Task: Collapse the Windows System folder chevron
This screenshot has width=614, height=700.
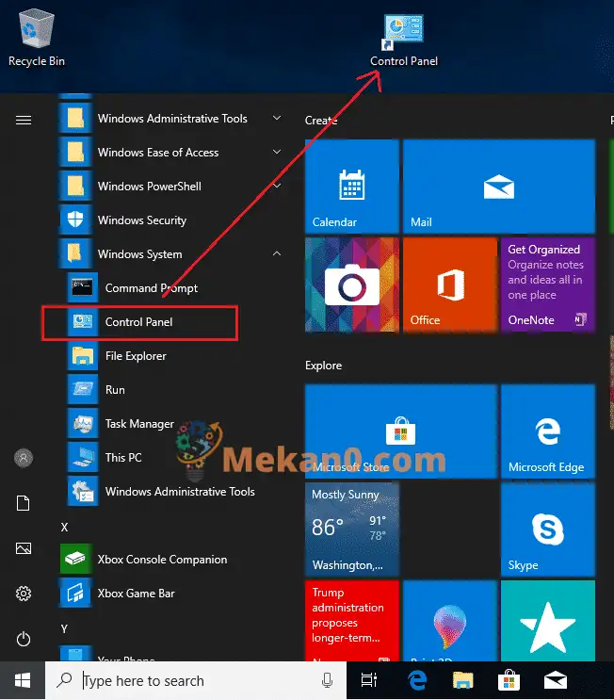Action: pos(277,253)
